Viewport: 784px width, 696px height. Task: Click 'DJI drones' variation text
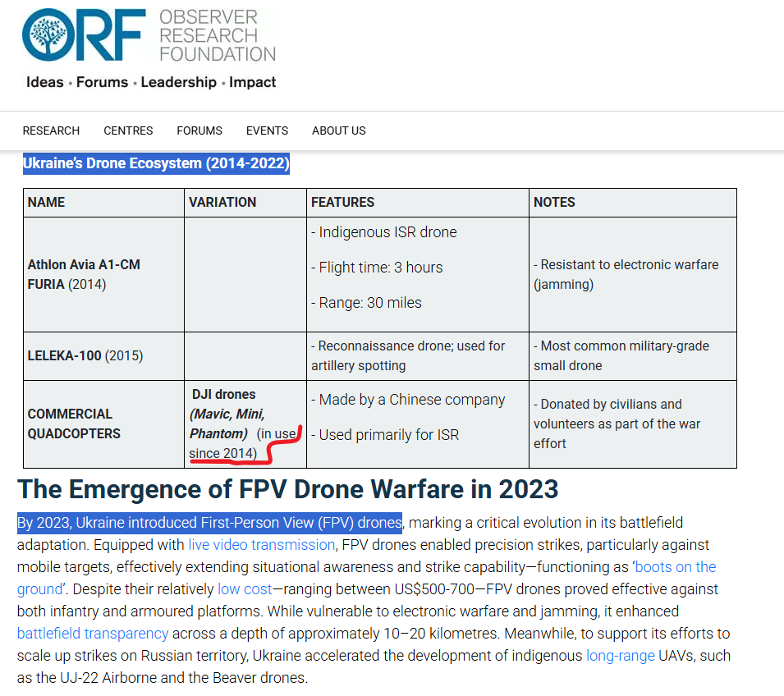point(223,394)
